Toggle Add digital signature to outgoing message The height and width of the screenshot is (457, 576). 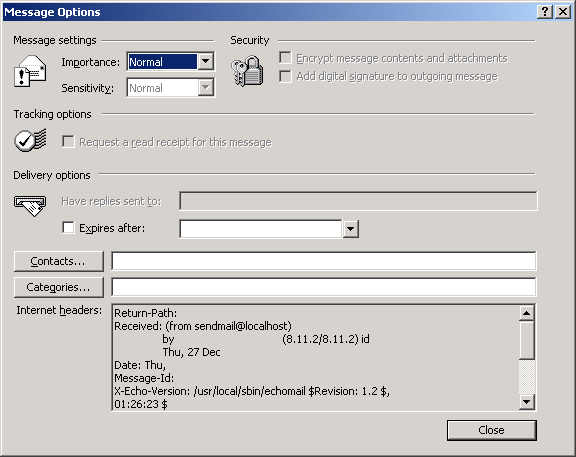click(x=285, y=76)
